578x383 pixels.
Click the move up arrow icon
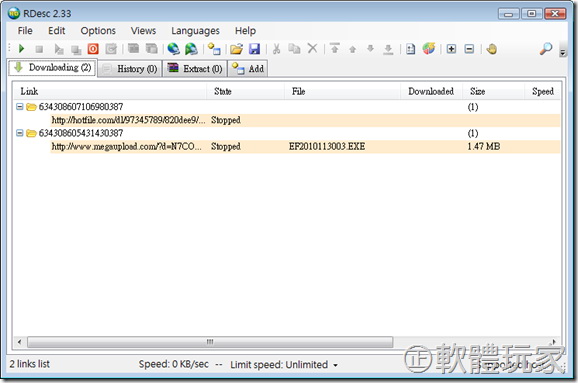coord(352,49)
